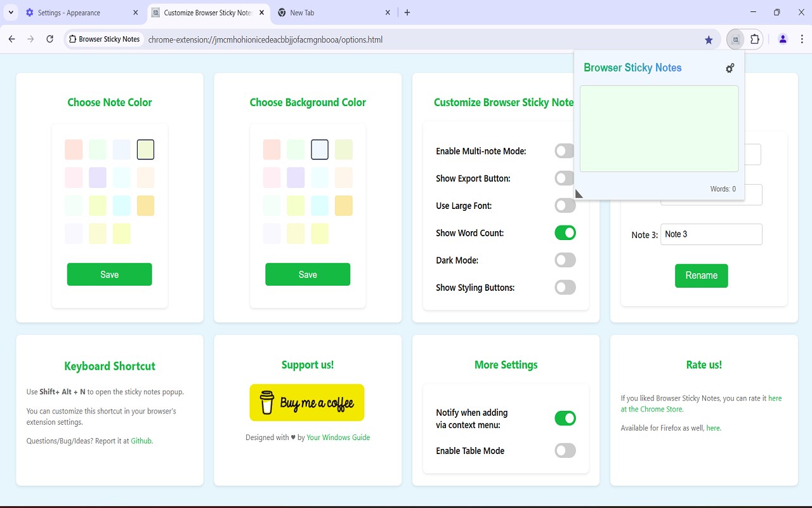Viewport: 812px width, 508px height.
Task: Pick the lavender background color swatch
Action: [296, 178]
